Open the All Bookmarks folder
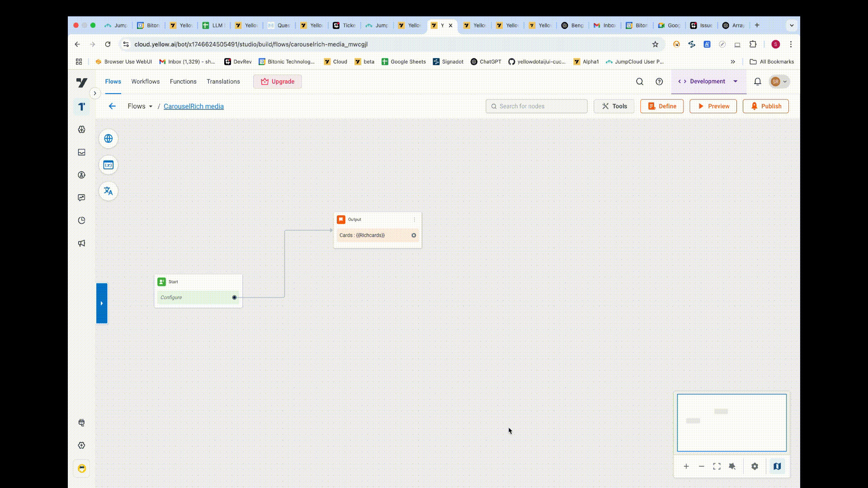This screenshot has width=868, height=488. [x=772, y=62]
